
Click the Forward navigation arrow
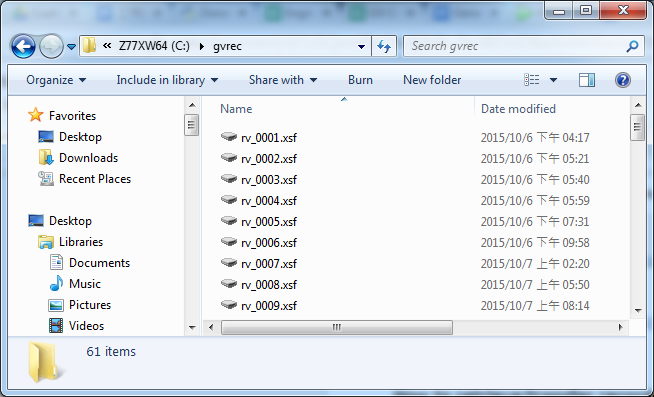pyautogui.click(x=51, y=46)
